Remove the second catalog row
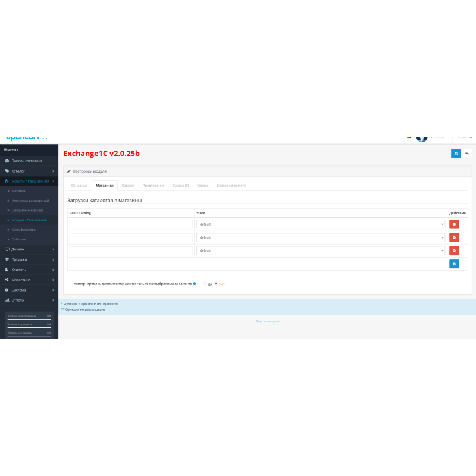Viewport: 476px width, 476px height. 454,237
